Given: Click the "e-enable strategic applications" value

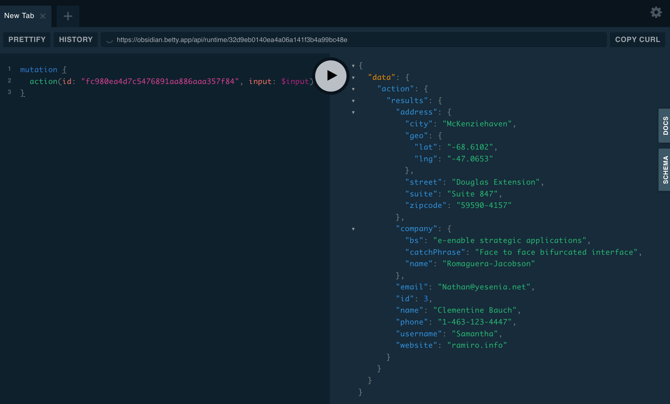Looking at the screenshot, I should (x=510, y=240).
